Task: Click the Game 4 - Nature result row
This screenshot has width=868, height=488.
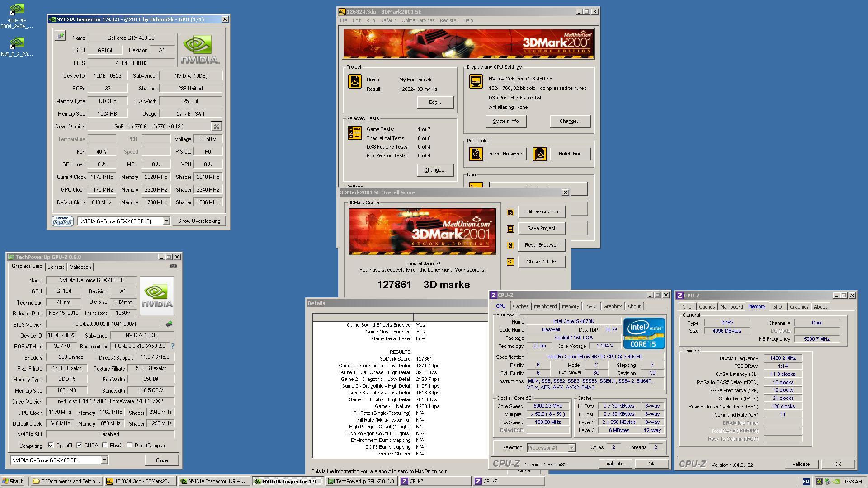Action: point(400,406)
